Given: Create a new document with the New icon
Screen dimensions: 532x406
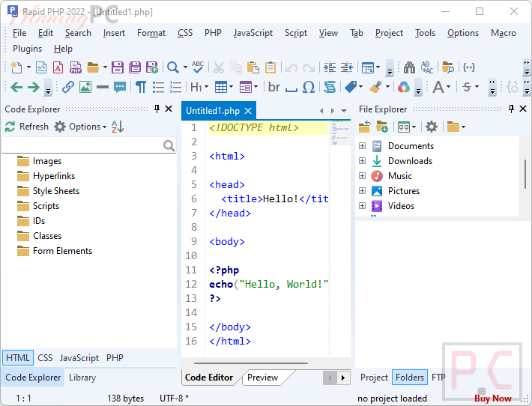Looking at the screenshot, I should (16, 67).
